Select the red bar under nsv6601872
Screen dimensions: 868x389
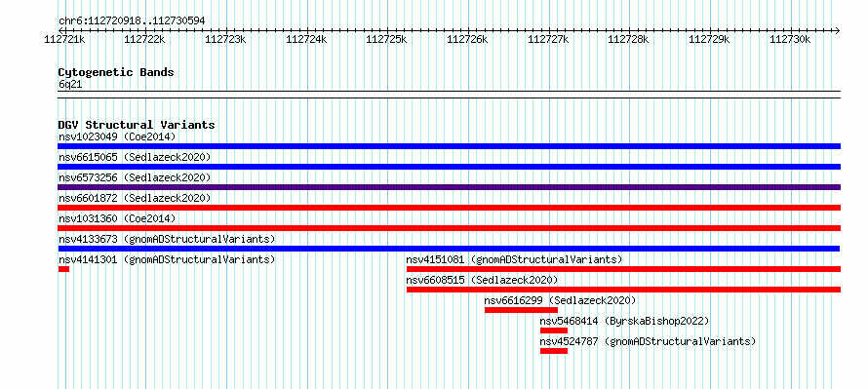[449, 208]
